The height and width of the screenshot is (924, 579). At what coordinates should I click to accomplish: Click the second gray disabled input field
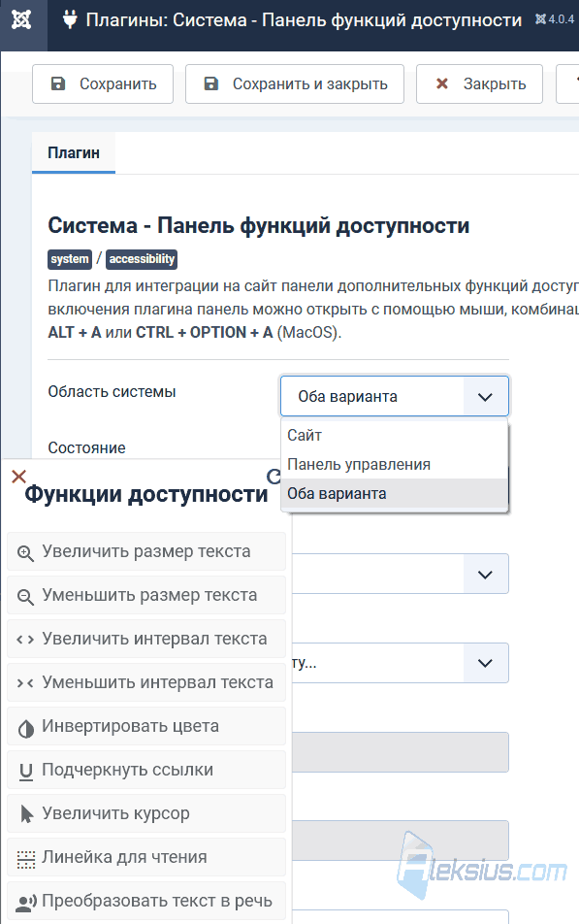pyautogui.click(x=401, y=841)
